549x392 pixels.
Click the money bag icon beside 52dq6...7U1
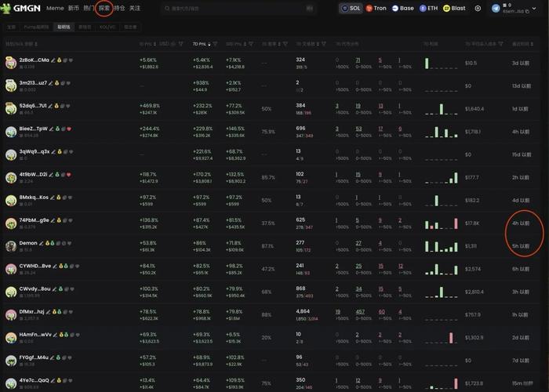pyautogui.click(x=57, y=106)
